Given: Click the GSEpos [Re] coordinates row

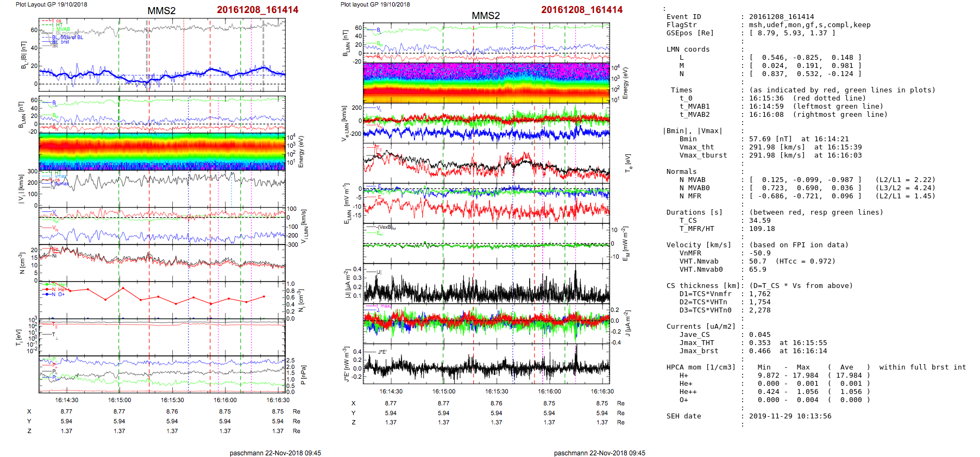Looking at the screenshot, I should click(x=750, y=33).
